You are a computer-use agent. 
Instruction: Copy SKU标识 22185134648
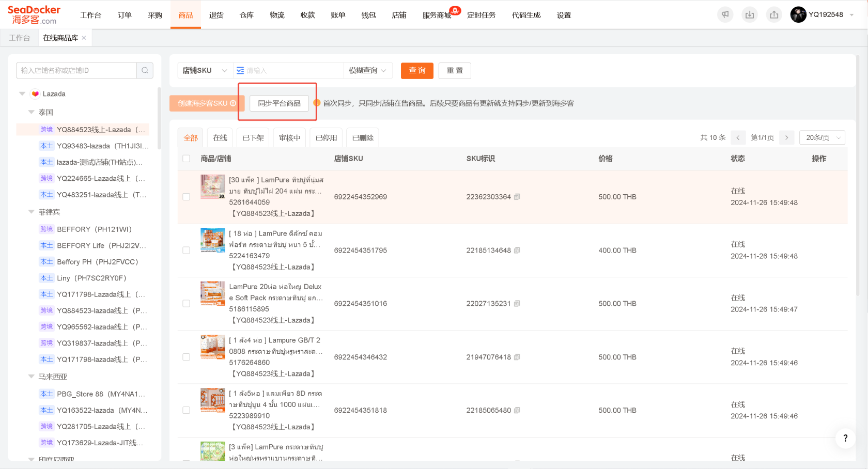[517, 251]
